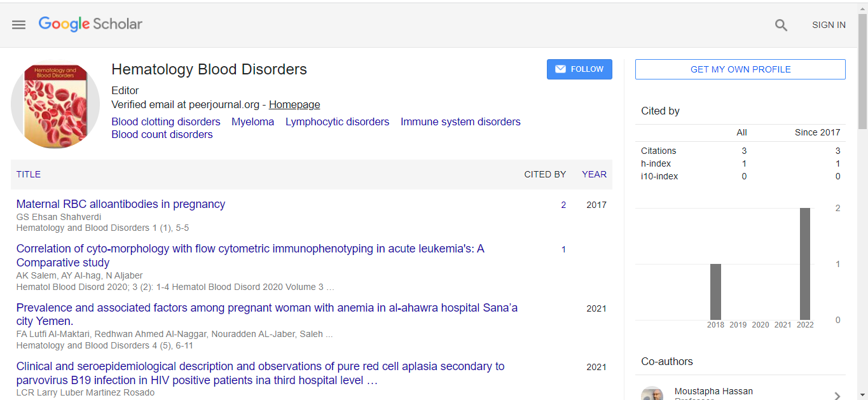Select the Myeloma interest tag
The image size is (868, 400).
[252, 122]
